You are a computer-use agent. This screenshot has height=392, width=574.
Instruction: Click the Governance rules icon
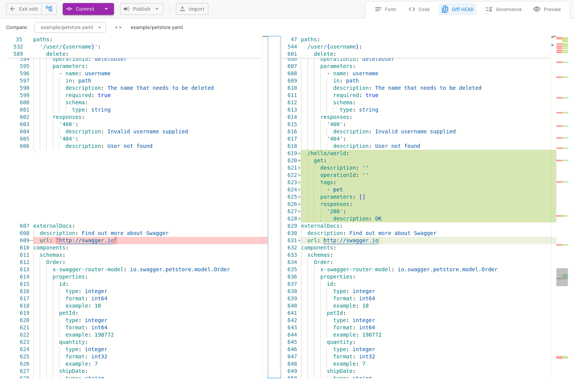[x=489, y=9]
